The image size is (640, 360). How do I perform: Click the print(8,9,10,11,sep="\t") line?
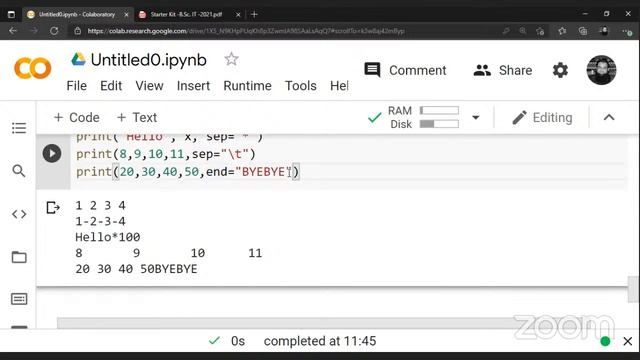[x=166, y=154]
